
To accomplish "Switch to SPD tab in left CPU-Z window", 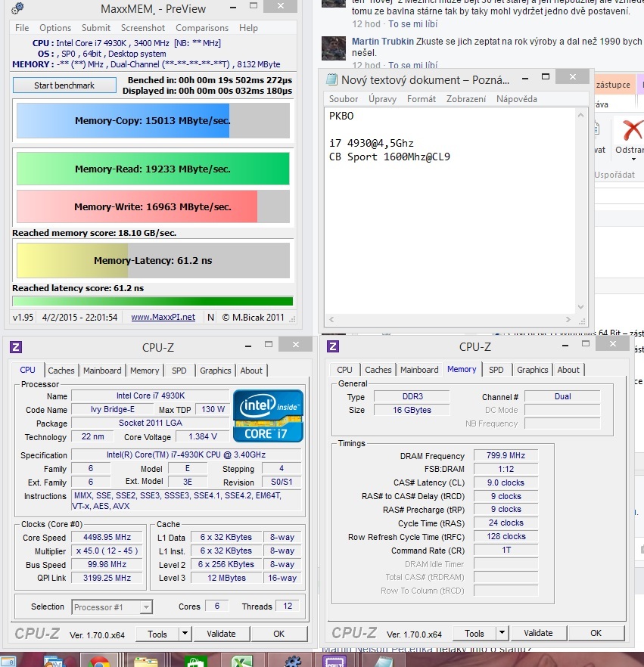I will 179,370.
